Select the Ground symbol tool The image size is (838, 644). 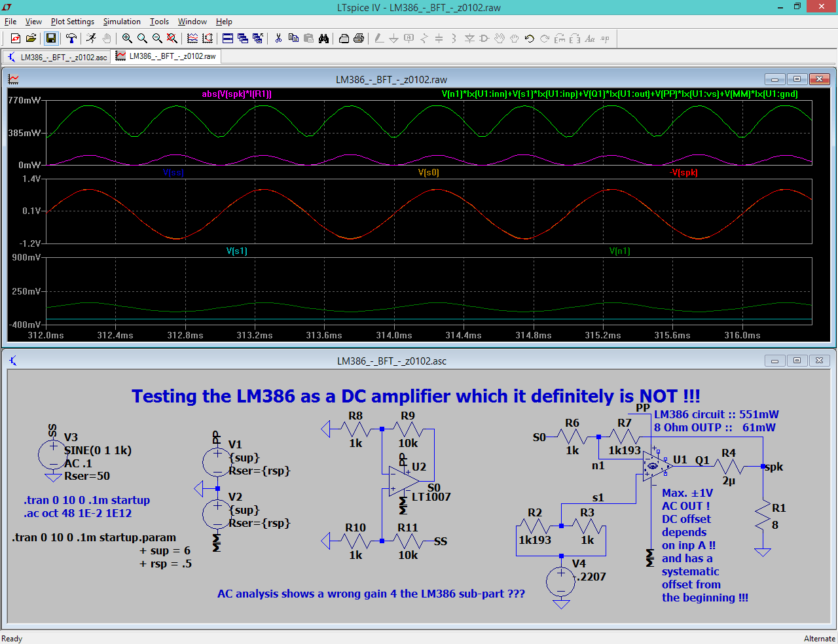394,39
